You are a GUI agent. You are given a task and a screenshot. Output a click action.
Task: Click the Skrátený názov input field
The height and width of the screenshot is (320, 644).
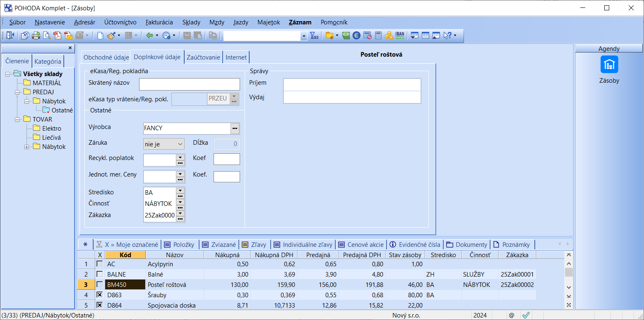click(189, 84)
